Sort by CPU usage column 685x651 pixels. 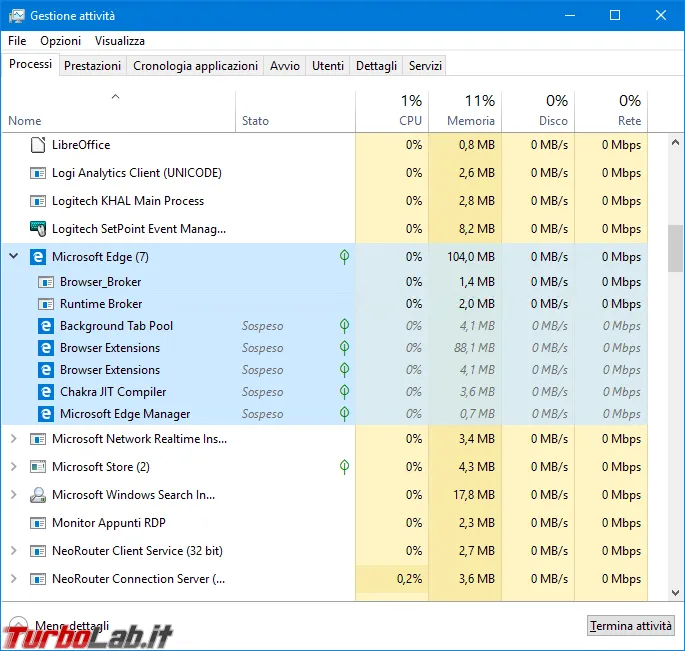coord(392,111)
